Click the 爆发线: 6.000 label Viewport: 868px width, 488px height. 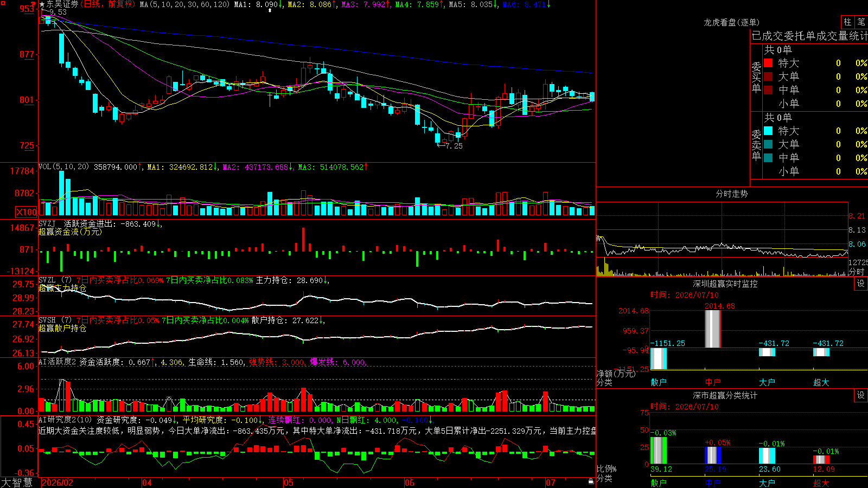click(337, 362)
